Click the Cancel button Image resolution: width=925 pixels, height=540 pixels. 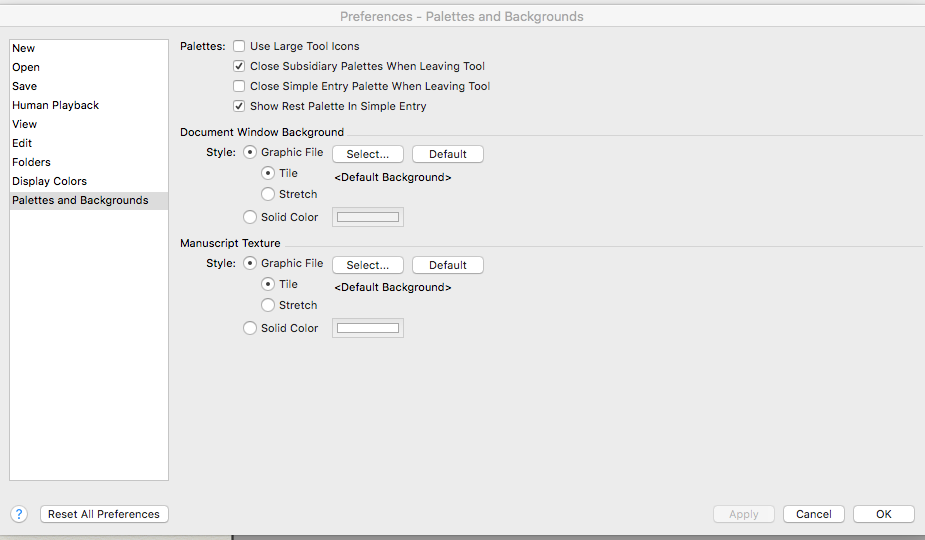[x=813, y=514]
